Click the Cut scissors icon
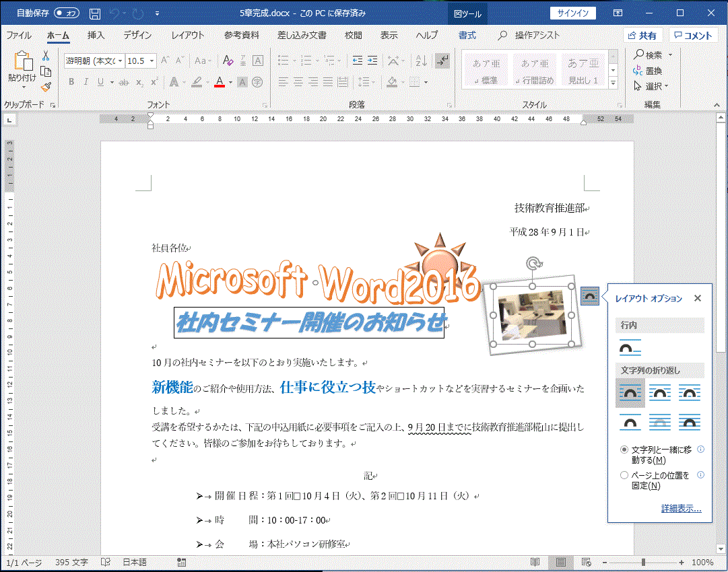Image resolution: width=728 pixels, height=572 pixels. (46, 56)
